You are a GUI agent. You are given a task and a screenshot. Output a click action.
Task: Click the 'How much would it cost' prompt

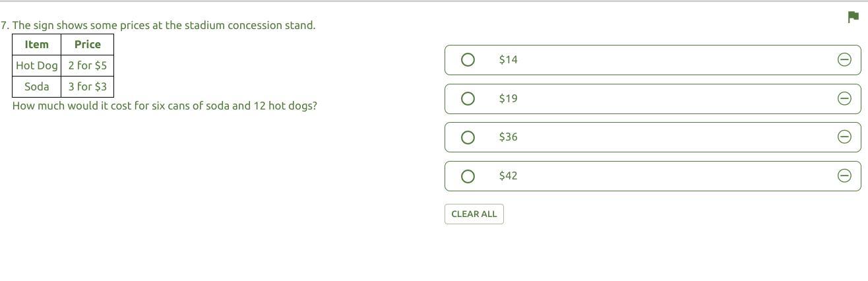click(165, 106)
